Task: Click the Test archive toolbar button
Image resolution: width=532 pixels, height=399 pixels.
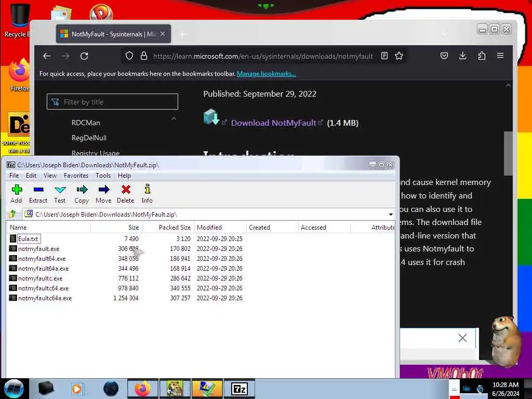Action: [60, 194]
